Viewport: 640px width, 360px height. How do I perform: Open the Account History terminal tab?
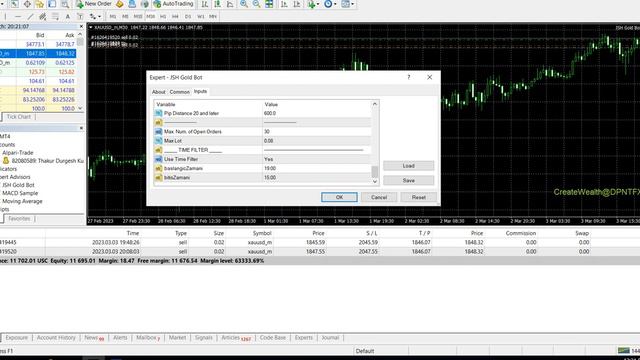point(56,338)
